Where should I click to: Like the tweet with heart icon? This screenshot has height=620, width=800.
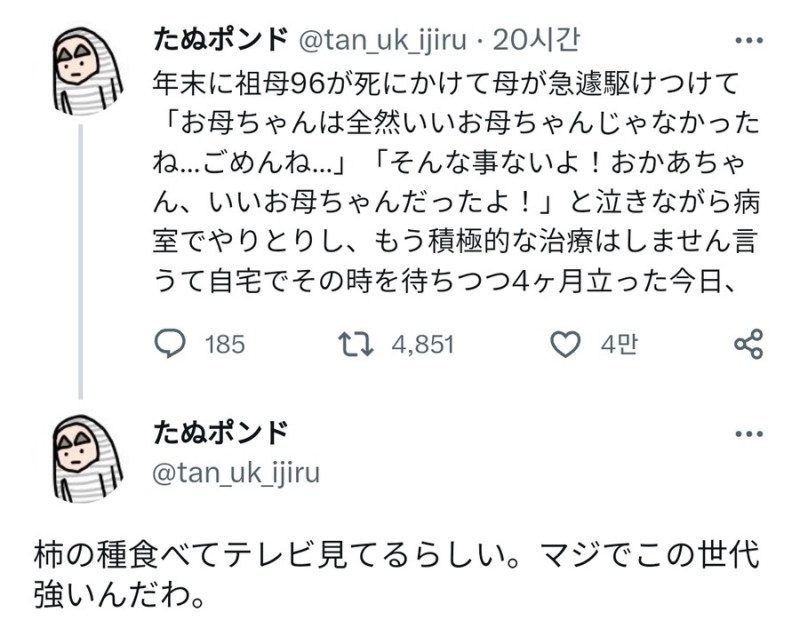[x=565, y=344]
